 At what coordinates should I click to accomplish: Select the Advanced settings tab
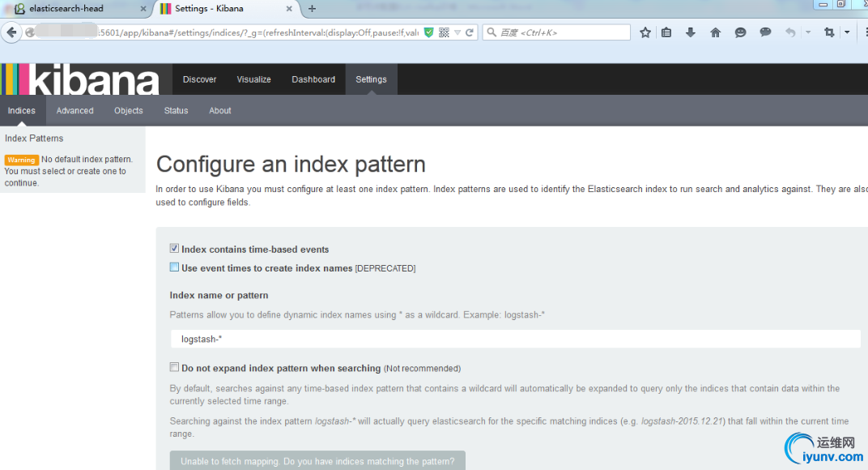pyautogui.click(x=74, y=110)
